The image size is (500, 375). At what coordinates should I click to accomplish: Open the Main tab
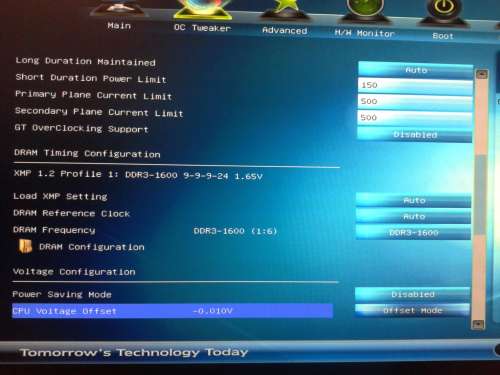pyautogui.click(x=119, y=26)
